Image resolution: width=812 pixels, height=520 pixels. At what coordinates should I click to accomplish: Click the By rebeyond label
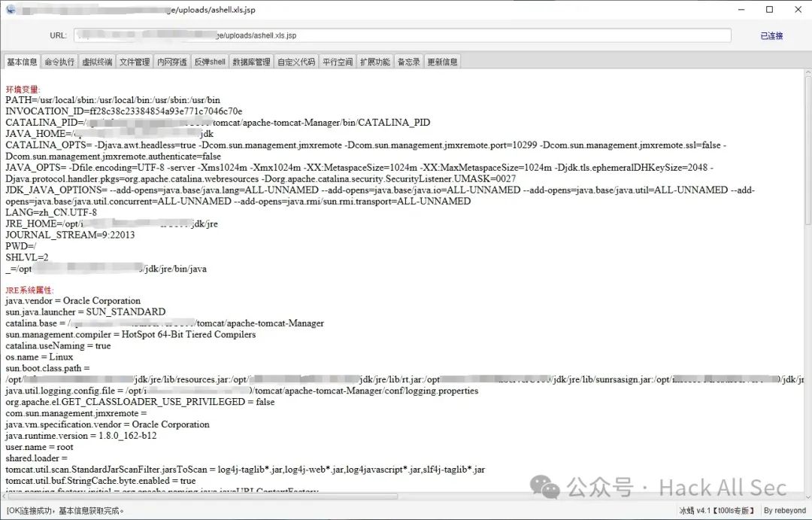coord(784,511)
